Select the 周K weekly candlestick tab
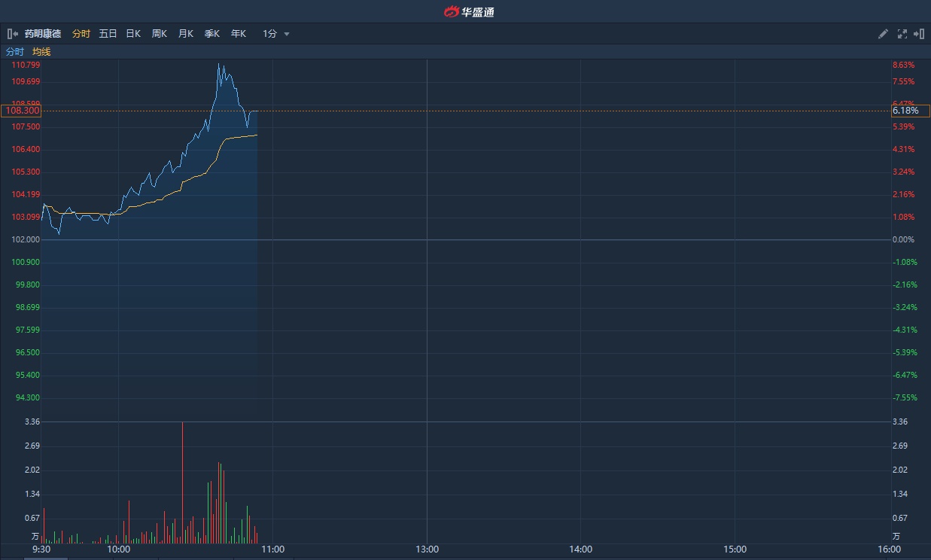 160,34
